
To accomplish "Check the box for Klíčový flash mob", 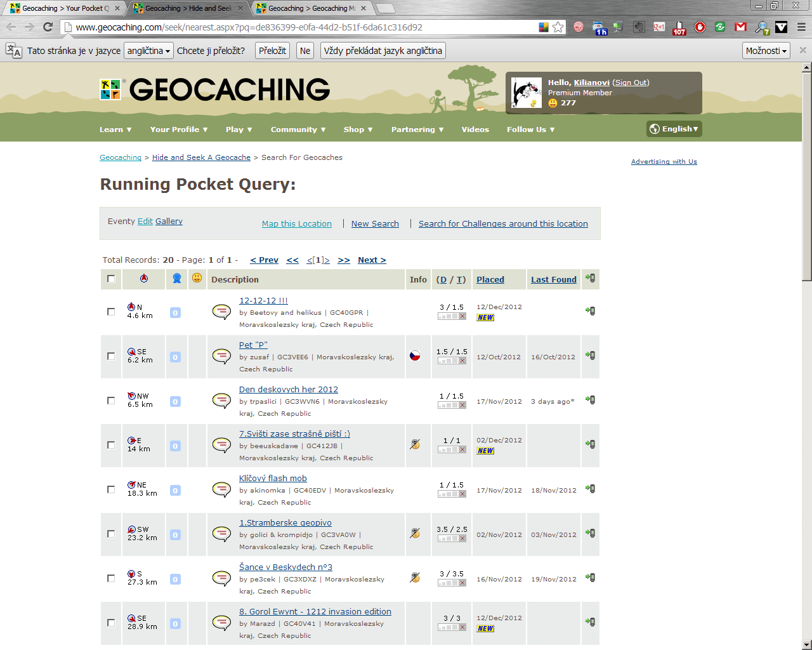I will [111, 489].
